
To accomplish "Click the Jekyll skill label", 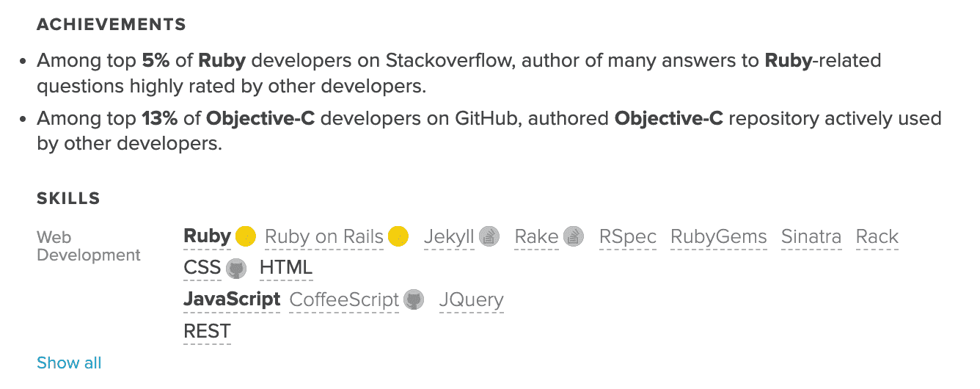I will pyautogui.click(x=449, y=236).
